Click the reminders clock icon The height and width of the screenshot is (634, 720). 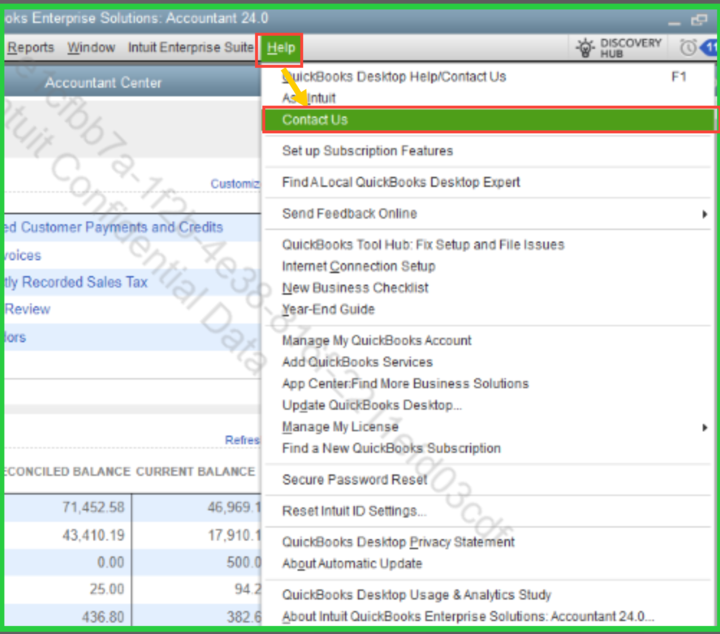coord(687,47)
